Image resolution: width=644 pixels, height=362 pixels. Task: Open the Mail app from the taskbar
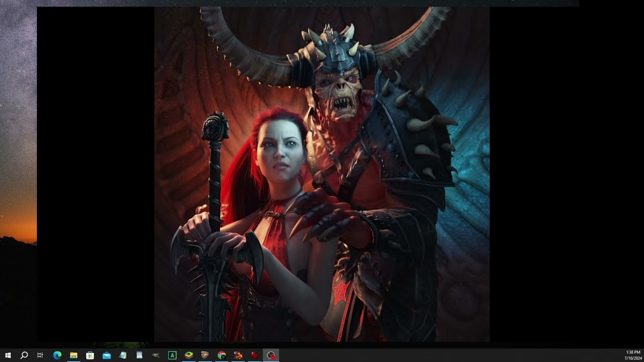point(107,355)
